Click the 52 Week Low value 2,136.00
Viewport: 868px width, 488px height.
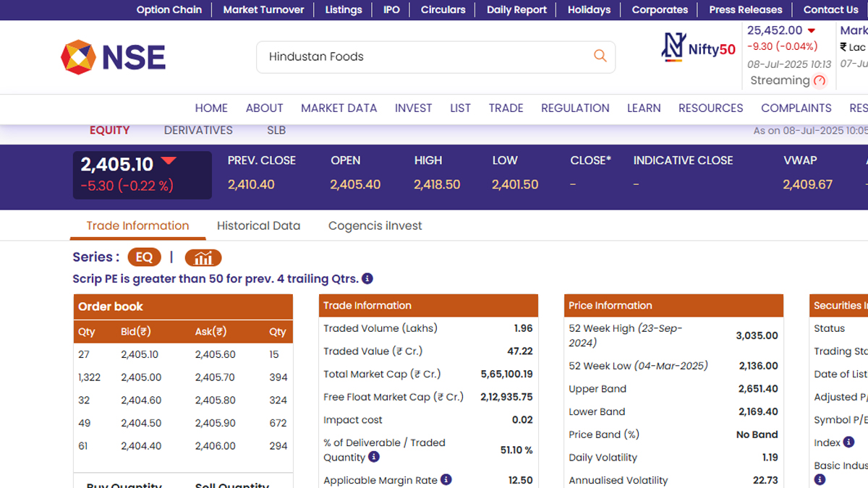point(759,366)
